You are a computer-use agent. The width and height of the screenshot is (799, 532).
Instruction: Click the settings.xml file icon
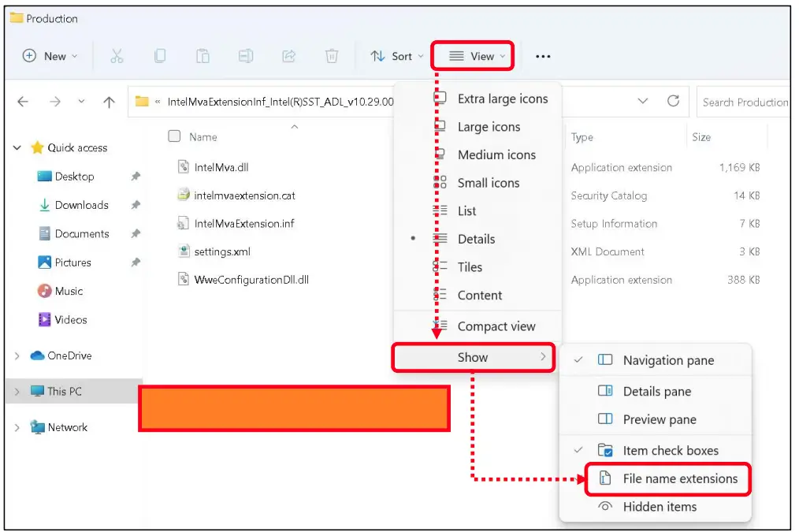184,251
